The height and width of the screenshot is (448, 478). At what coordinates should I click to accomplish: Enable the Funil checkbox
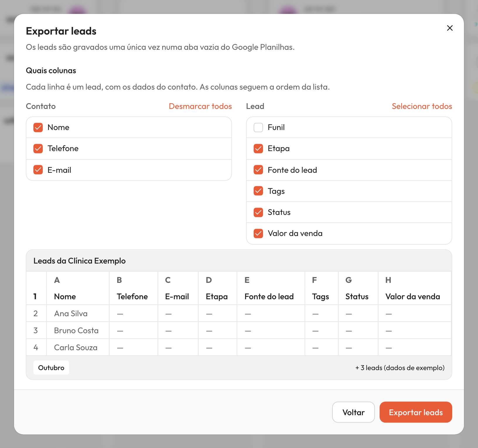[x=258, y=127]
